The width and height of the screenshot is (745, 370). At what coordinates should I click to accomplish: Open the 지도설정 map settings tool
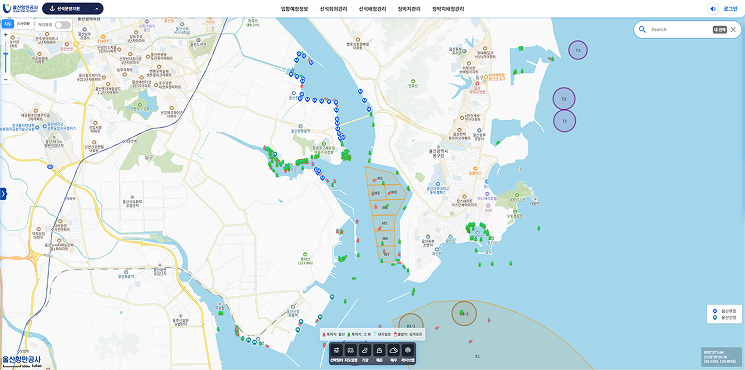pyautogui.click(x=350, y=354)
